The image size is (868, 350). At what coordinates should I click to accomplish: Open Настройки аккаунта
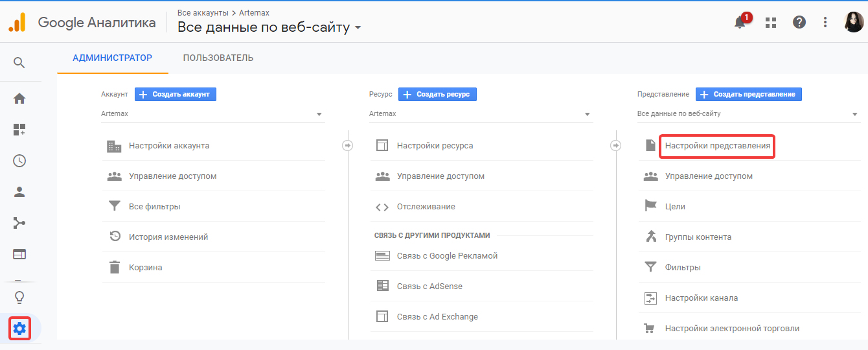tap(169, 146)
